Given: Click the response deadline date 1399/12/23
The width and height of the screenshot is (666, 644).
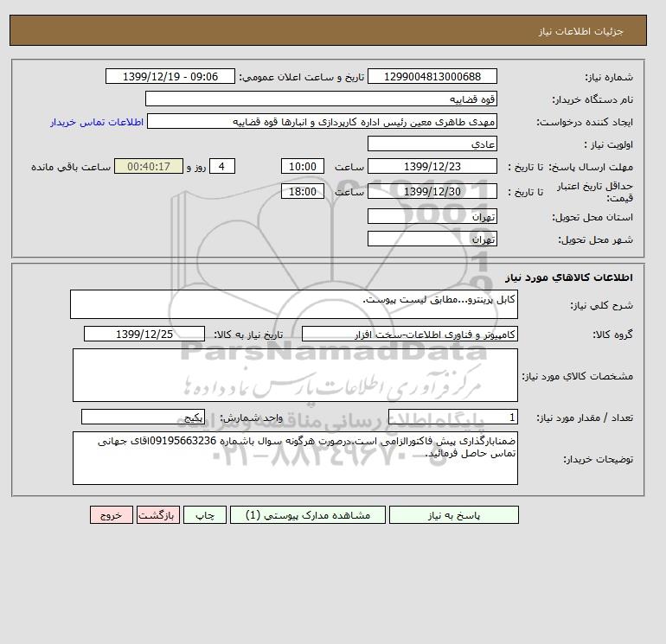Looking at the screenshot, I should (x=432, y=167).
